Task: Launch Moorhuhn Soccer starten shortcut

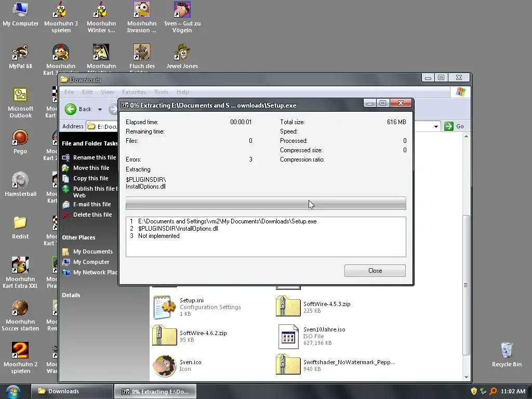Action: [x=20, y=315]
